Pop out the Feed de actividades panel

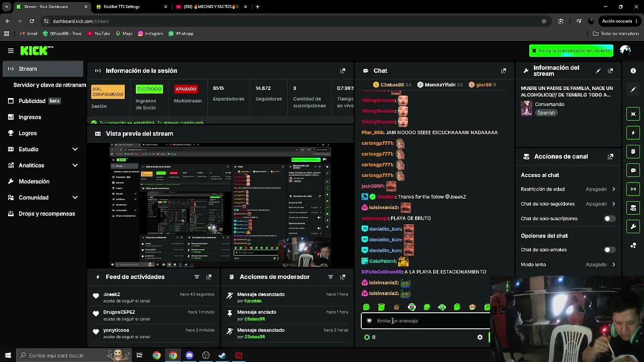209,277
